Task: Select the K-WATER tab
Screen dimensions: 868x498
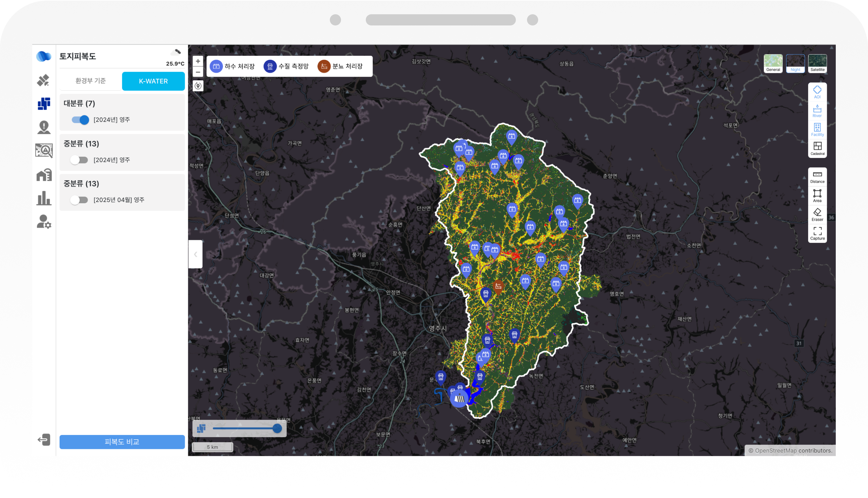Action: tap(153, 81)
